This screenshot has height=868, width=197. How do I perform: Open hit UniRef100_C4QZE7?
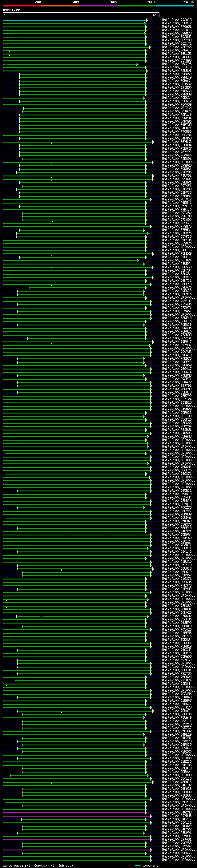(x=176, y=819)
